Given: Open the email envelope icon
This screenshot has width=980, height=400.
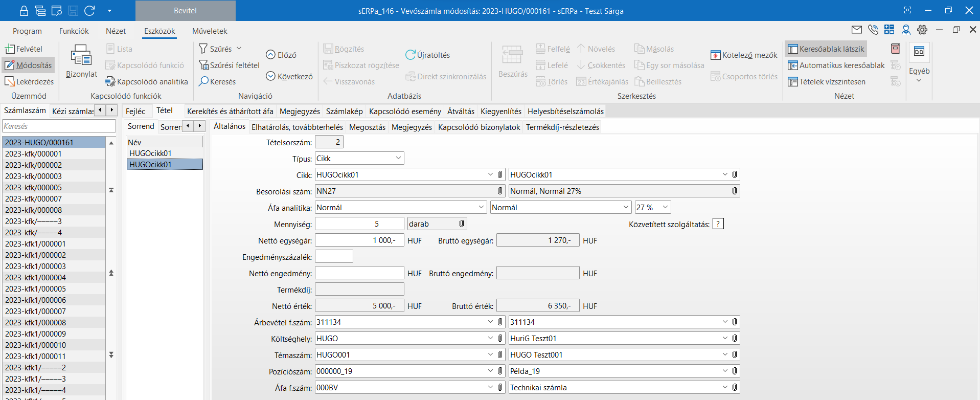Looking at the screenshot, I should tap(856, 30).
